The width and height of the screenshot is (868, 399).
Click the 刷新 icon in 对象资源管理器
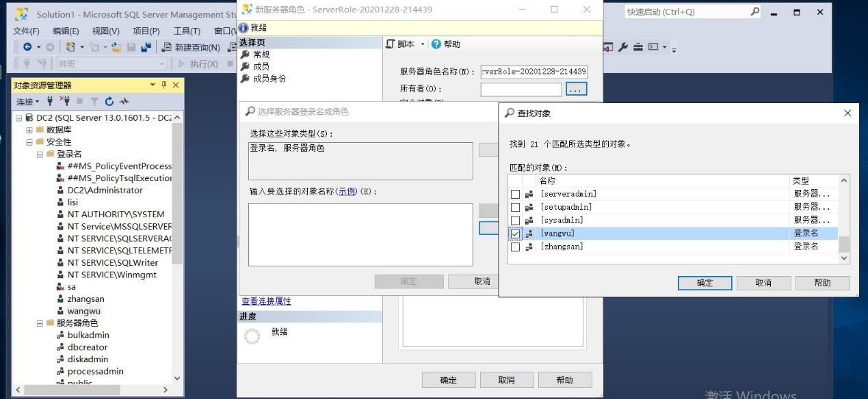[x=109, y=101]
